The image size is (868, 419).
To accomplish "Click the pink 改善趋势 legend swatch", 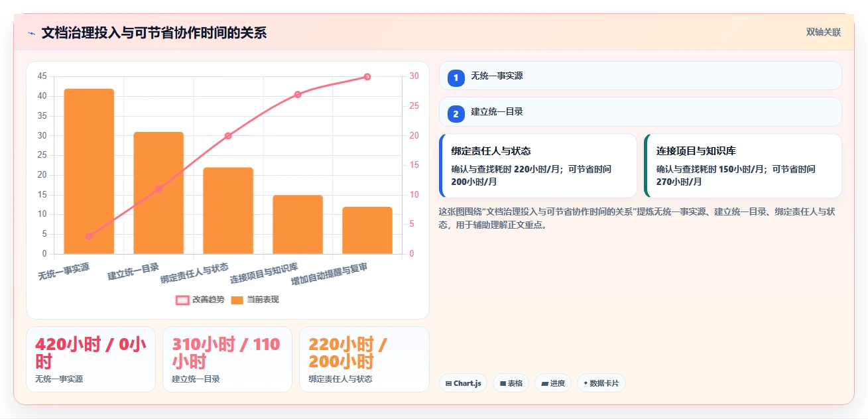I will 182,300.
